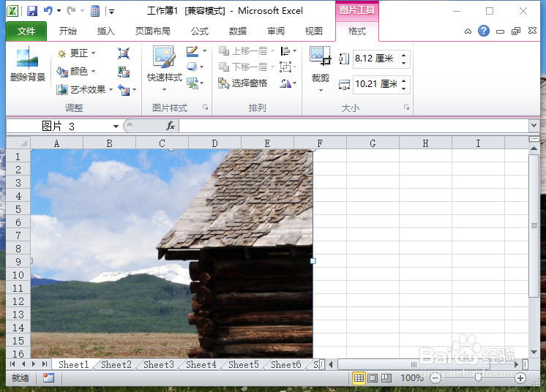546x392 pixels.
Task: Click the Insert Function fx button
Action: click(171, 126)
